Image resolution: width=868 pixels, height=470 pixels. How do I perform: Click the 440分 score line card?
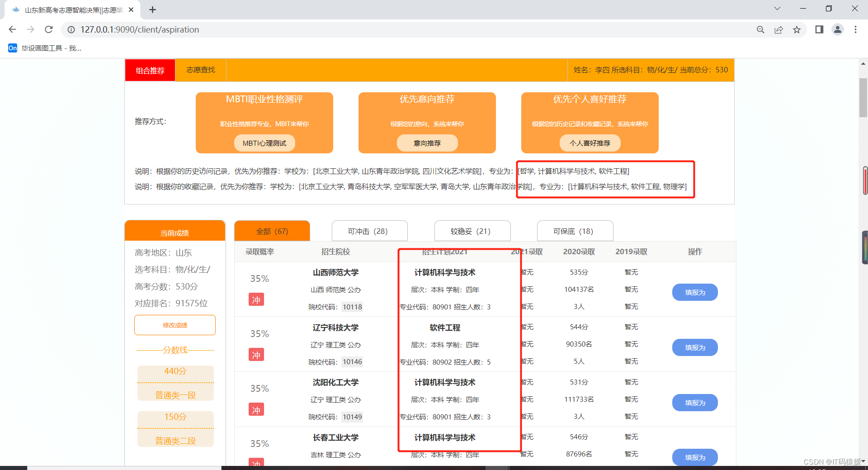(x=175, y=383)
